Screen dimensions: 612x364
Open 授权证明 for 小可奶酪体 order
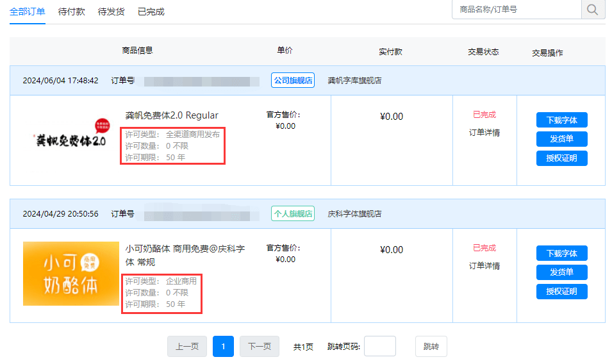click(x=561, y=292)
